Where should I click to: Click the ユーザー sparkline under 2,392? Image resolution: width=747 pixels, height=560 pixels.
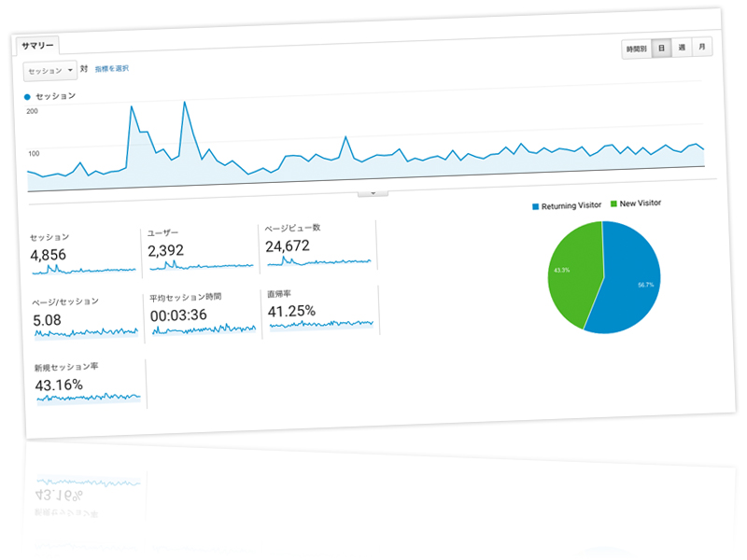click(x=202, y=266)
